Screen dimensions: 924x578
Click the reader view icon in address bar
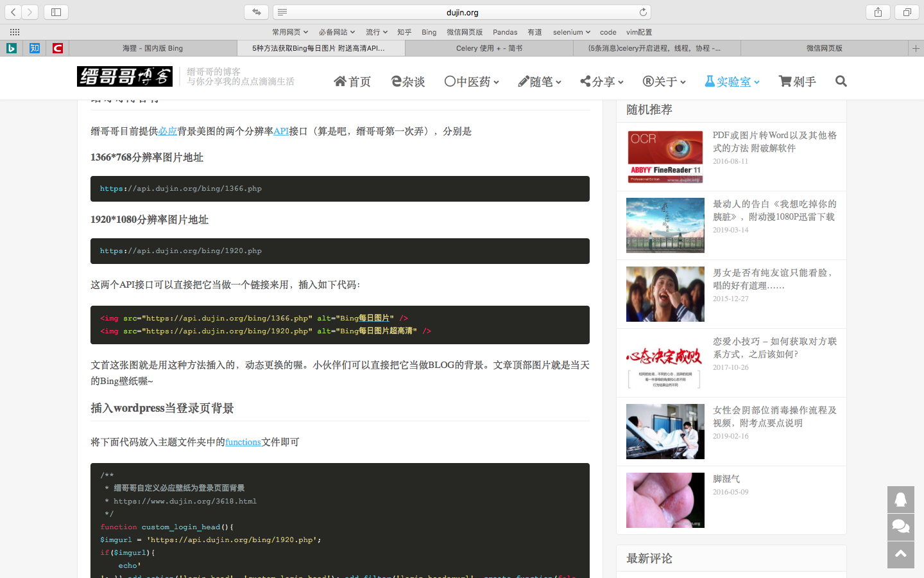click(x=282, y=12)
